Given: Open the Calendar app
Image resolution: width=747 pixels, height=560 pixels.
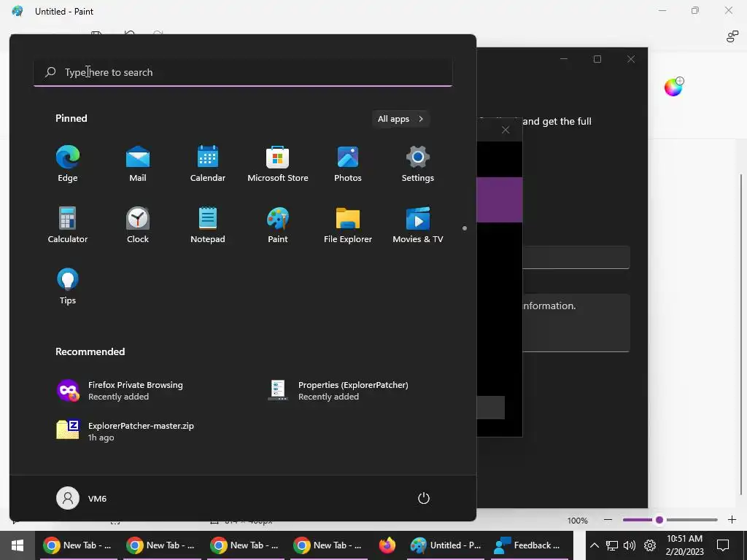Looking at the screenshot, I should coord(208,164).
